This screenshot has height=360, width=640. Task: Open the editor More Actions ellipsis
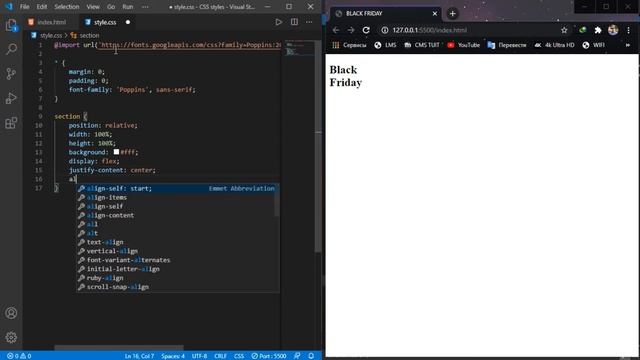(309, 22)
